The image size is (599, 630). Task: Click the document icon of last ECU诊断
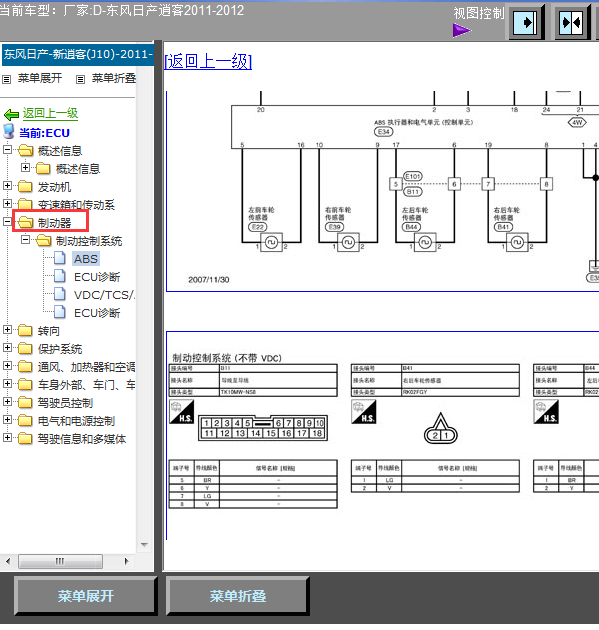click(x=60, y=312)
